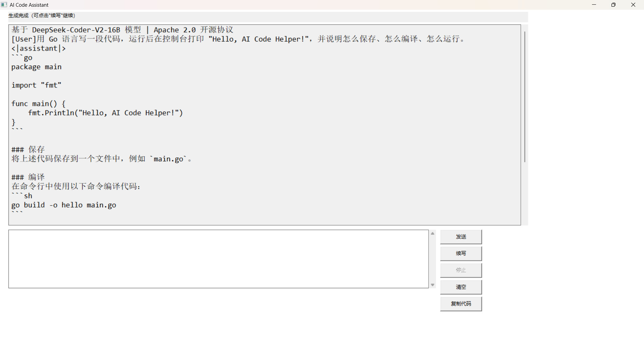Click the ### 编译 heading in output
The width and height of the screenshot is (644, 362).
pyautogui.click(x=28, y=177)
